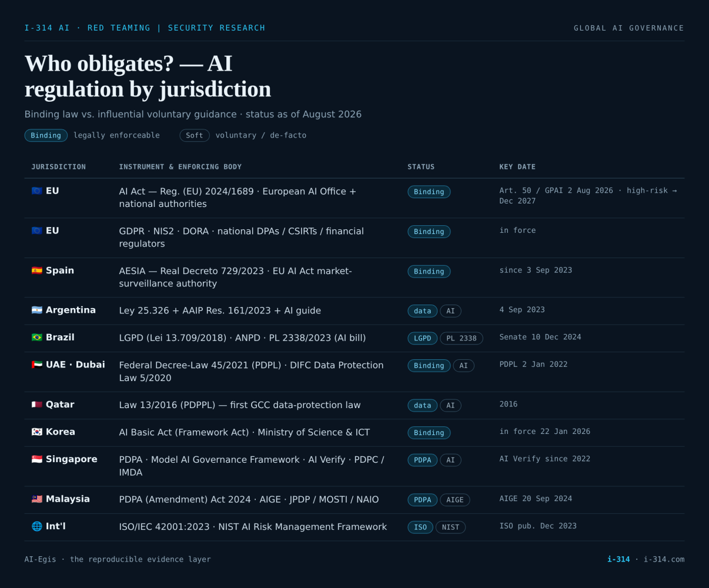Click 'AI Act — Reg. (EU) 2024/1689' instrument text
The image size is (709, 588).
point(186,192)
